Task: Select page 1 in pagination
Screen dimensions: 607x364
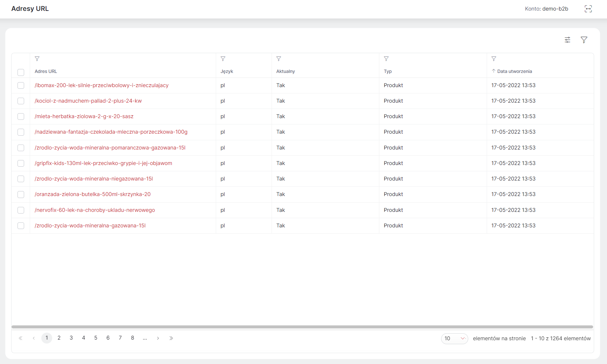Action: (47, 338)
